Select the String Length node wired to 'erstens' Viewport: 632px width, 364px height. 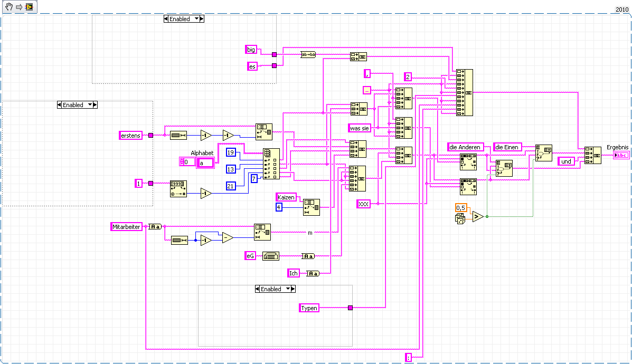[x=178, y=136]
